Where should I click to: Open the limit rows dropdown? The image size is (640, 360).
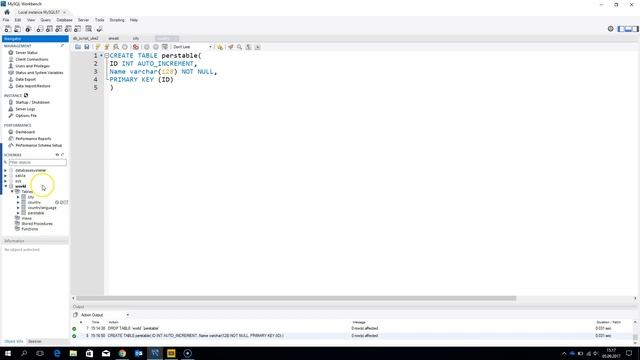point(192,47)
